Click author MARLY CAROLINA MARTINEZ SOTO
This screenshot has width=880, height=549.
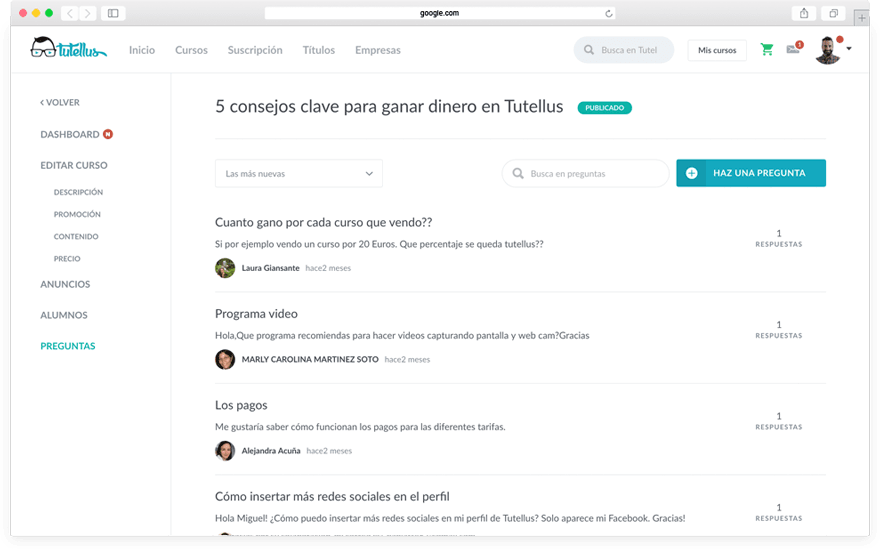[310, 359]
